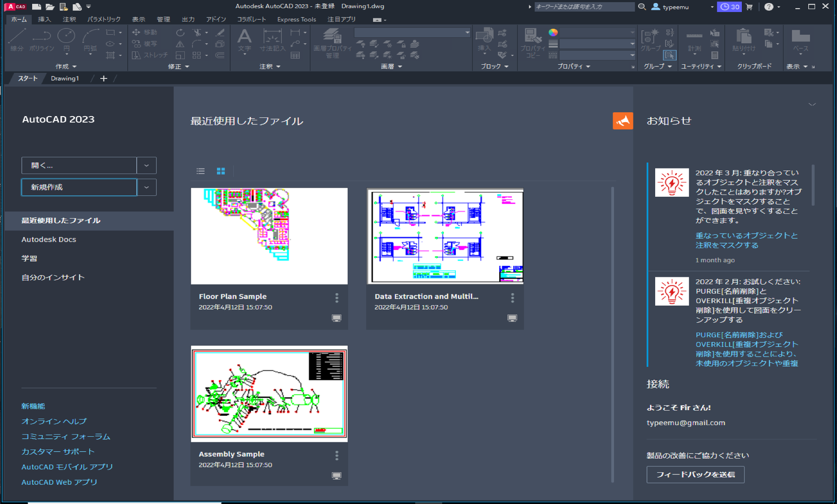Expand the 新規作成 dropdown arrow

pyautogui.click(x=147, y=187)
